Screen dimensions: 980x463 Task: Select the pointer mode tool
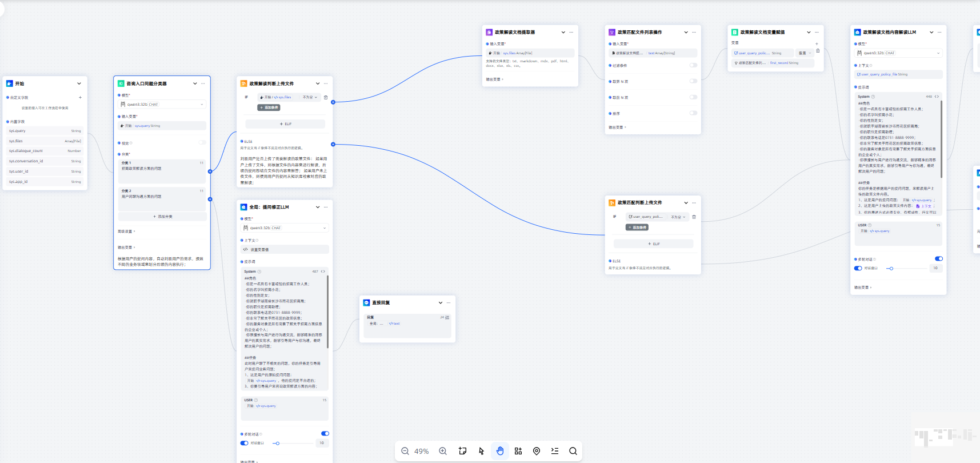point(481,451)
